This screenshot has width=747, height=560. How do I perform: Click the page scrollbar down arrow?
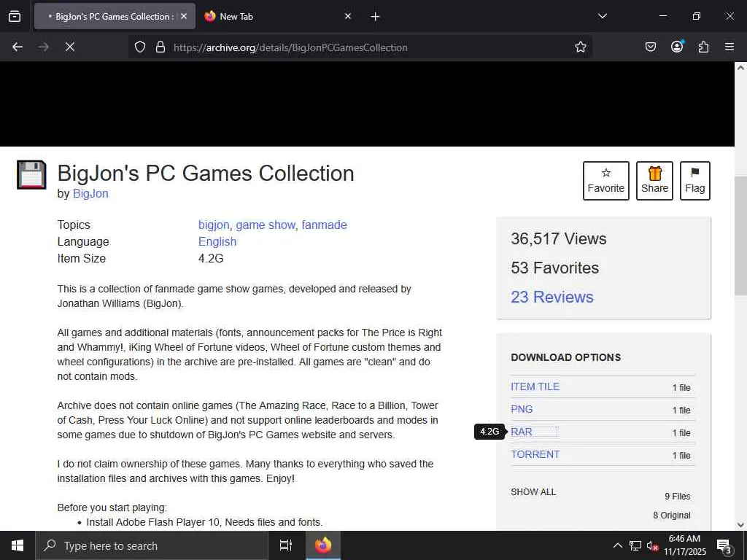[x=740, y=525]
